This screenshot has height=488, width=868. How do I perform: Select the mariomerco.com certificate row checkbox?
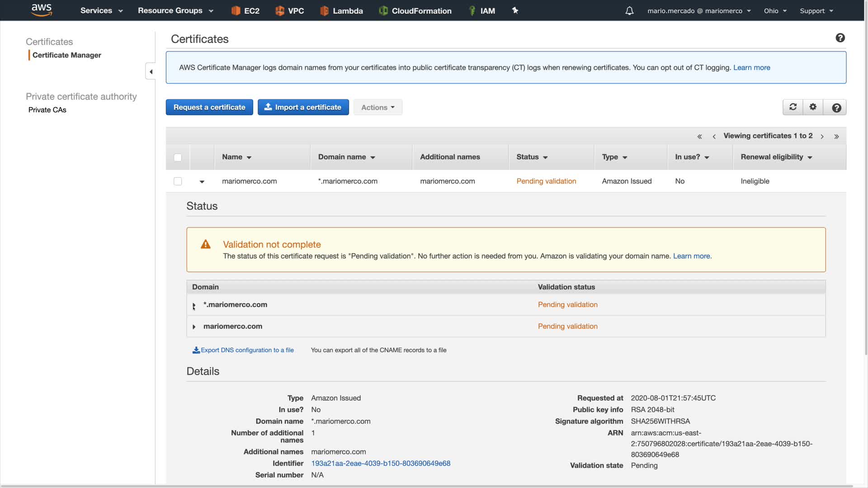[178, 181]
